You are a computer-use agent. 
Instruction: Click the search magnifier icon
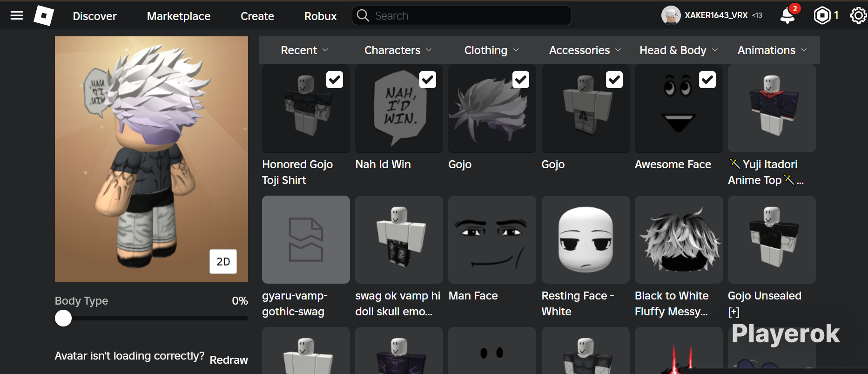[363, 16]
